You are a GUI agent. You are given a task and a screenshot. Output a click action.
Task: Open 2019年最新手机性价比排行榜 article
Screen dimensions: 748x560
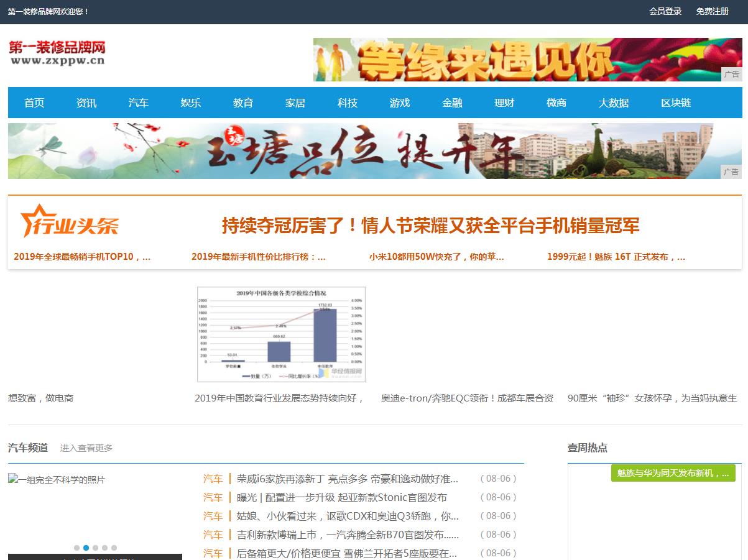point(259,257)
